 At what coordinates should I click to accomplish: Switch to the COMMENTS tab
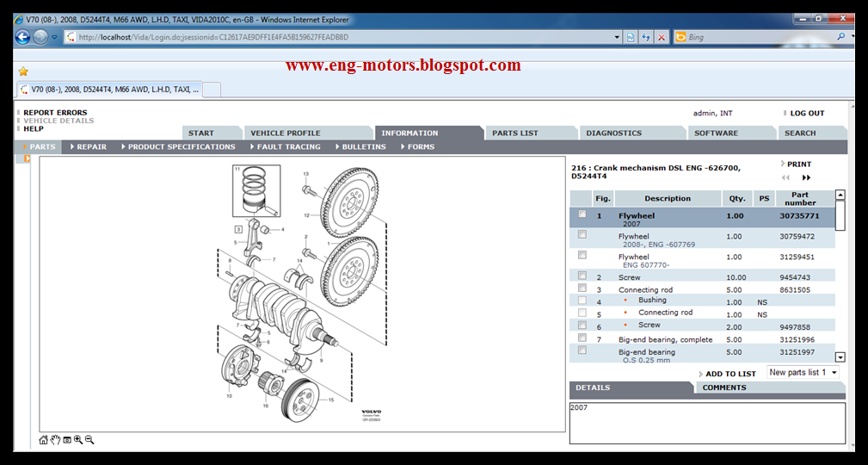[769, 387]
